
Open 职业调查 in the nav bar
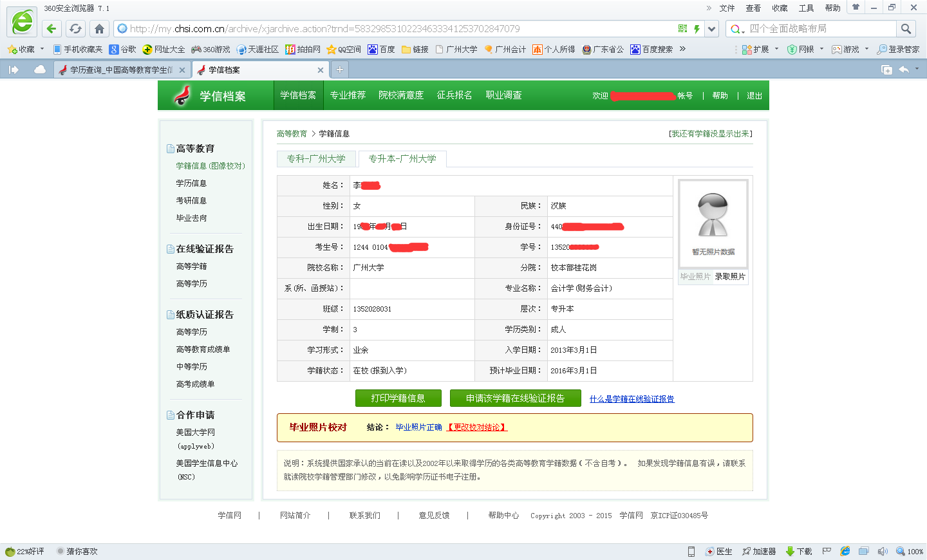click(x=503, y=95)
